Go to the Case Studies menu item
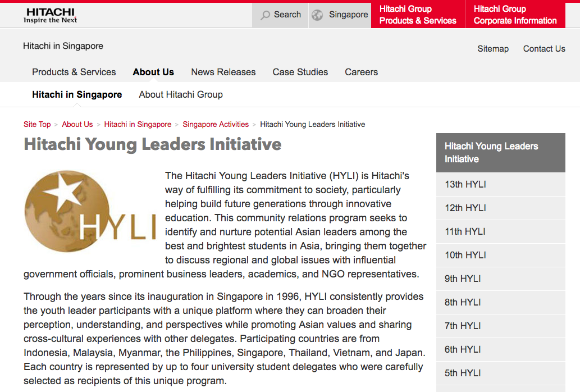The height and width of the screenshot is (392, 580). click(x=300, y=72)
